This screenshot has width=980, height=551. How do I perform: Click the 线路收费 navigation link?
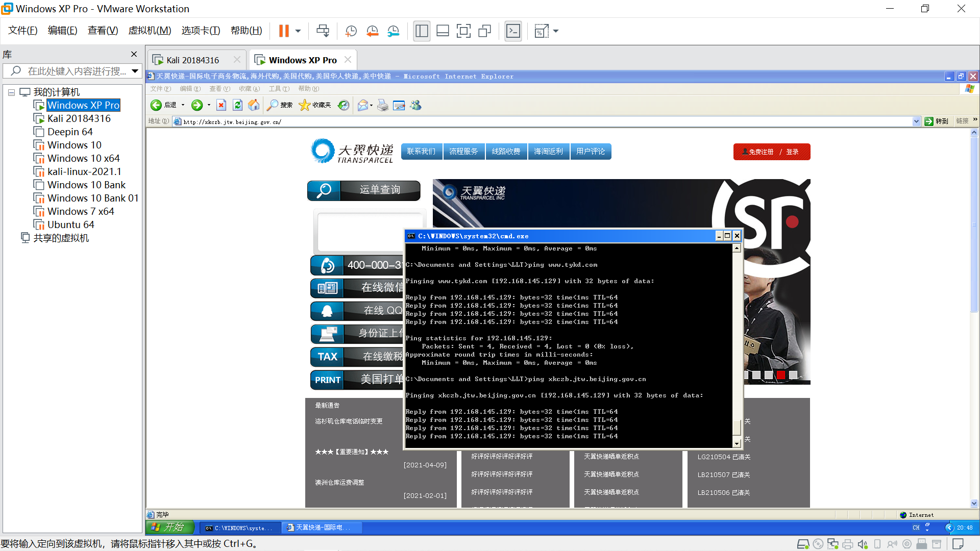[x=505, y=152]
